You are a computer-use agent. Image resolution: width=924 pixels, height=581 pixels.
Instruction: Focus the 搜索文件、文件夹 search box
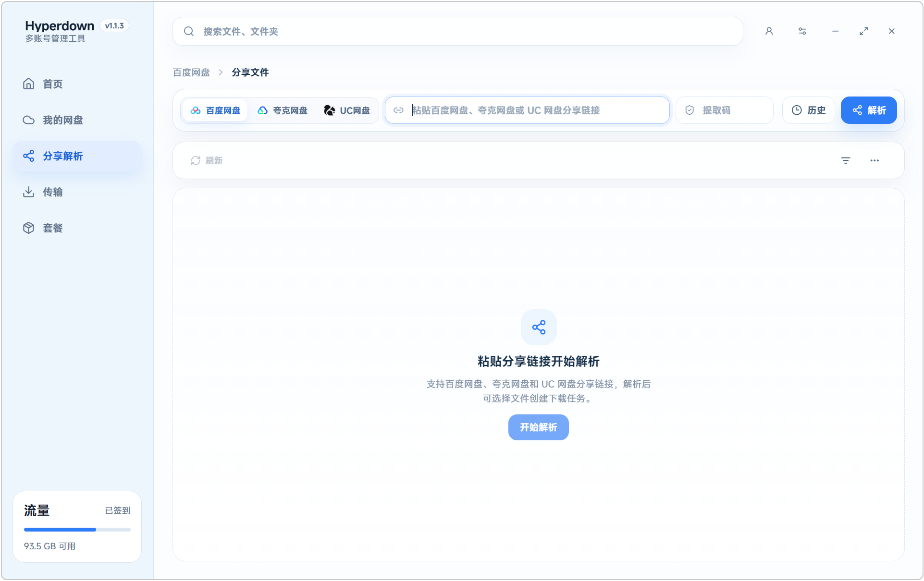click(x=458, y=31)
